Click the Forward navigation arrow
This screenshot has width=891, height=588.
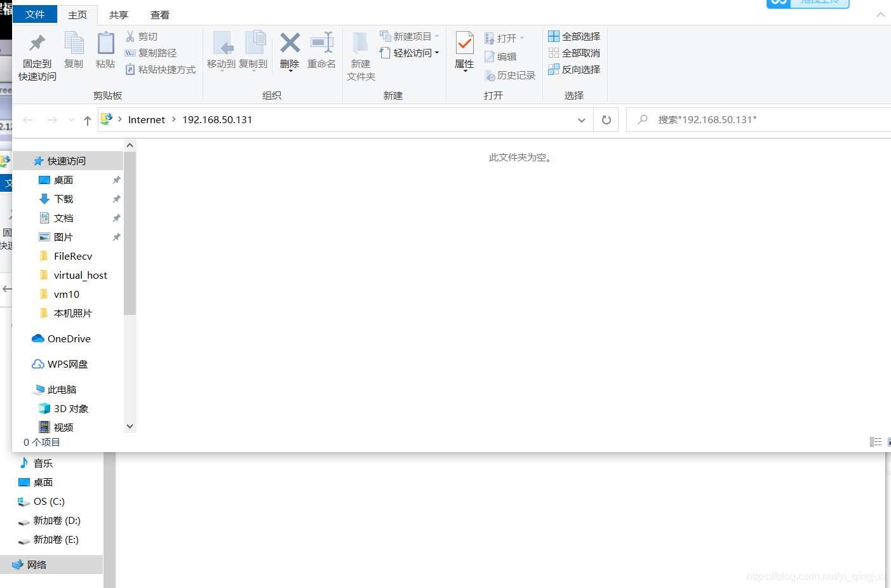click(x=52, y=120)
